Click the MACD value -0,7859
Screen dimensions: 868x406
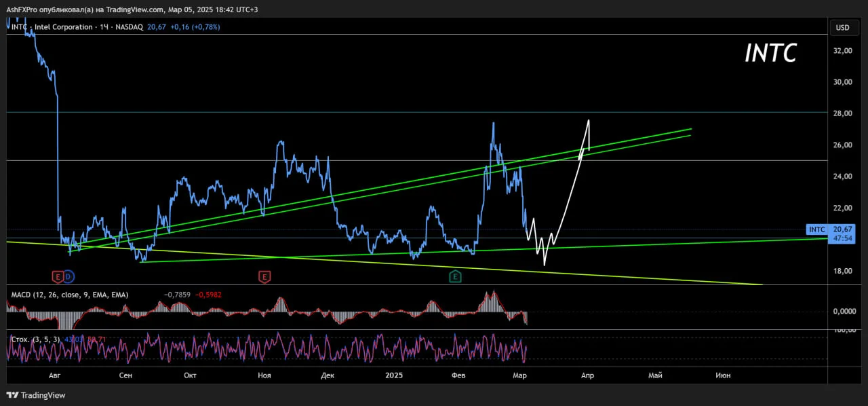178,295
